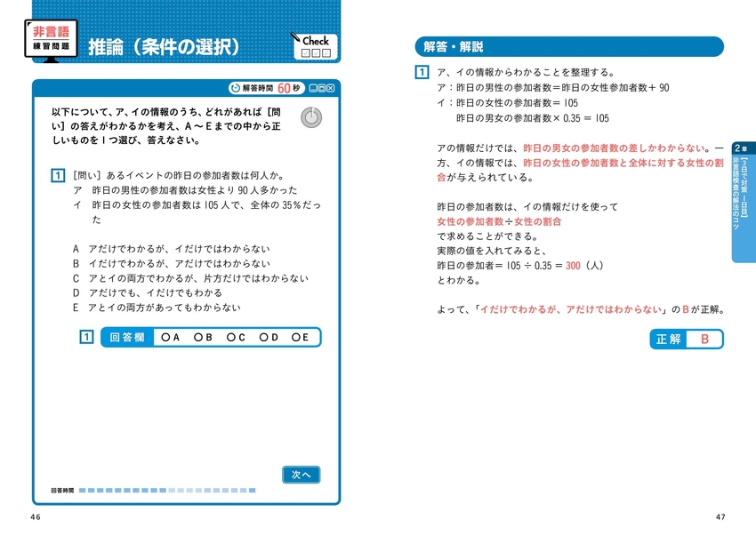This screenshot has width=756, height=536.
Task: Click the concluding line ending のBが正解。
Action: [x=581, y=309]
